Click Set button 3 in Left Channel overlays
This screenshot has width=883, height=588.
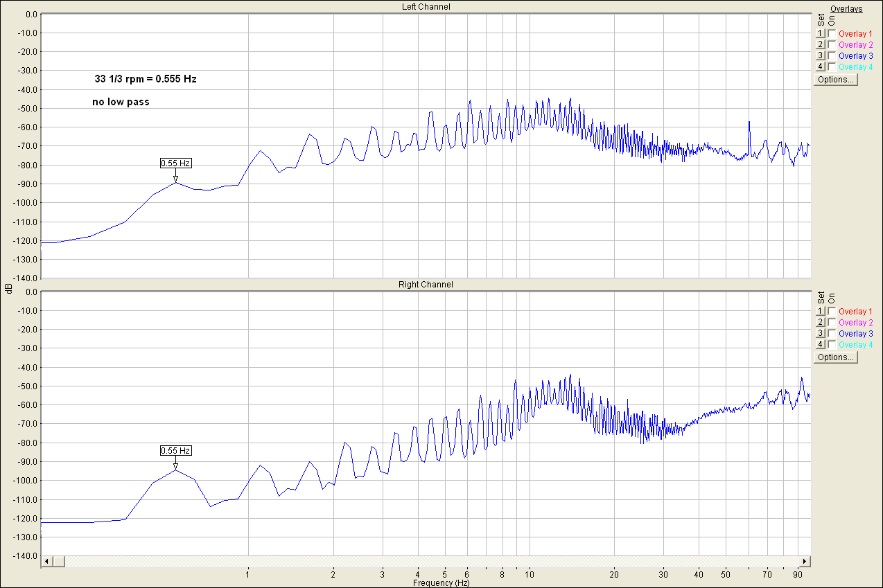(x=821, y=55)
